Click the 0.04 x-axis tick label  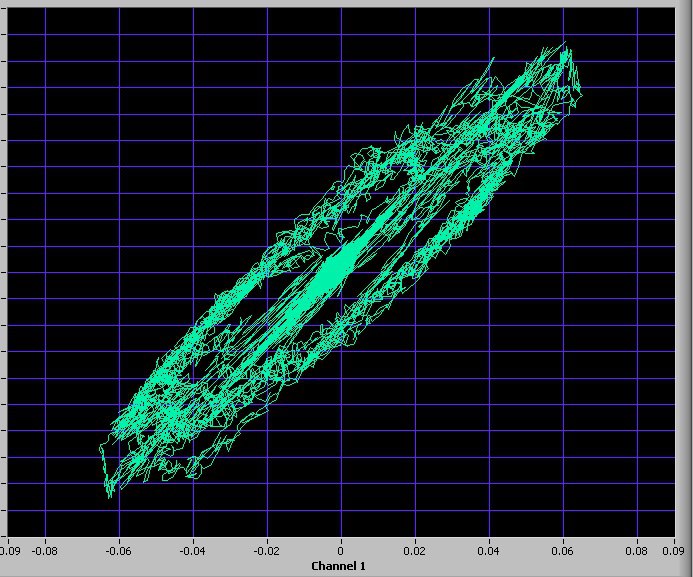tap(489, 550)
